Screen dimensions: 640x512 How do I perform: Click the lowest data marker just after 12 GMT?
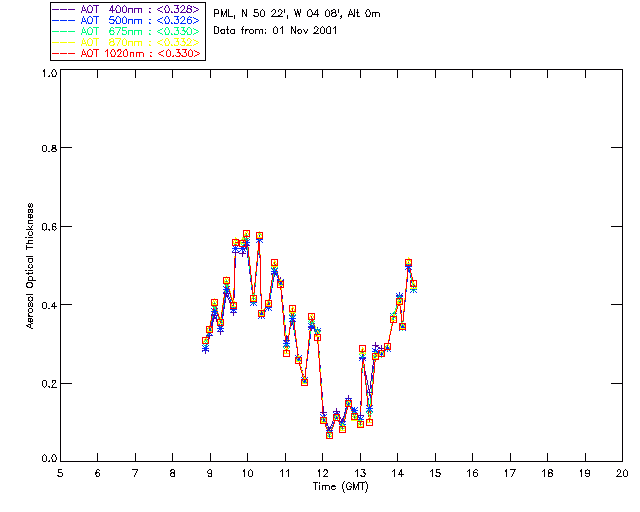(x=329, y=435)
